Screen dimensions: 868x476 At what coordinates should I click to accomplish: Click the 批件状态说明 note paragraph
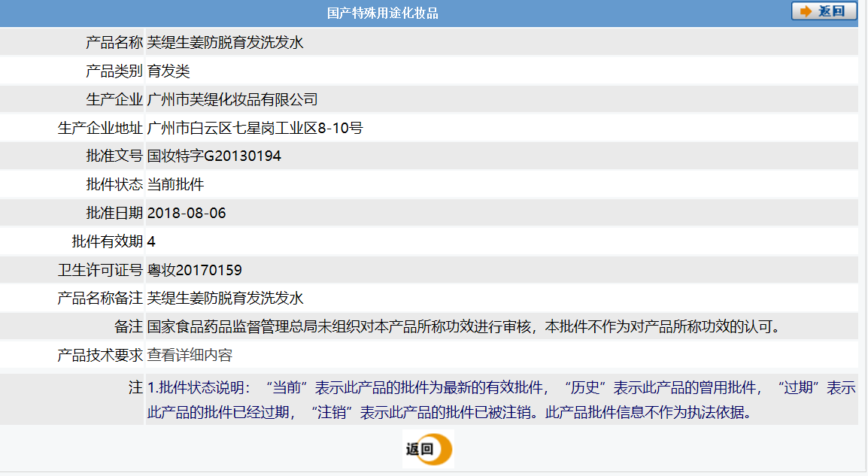tap(501, 400)
